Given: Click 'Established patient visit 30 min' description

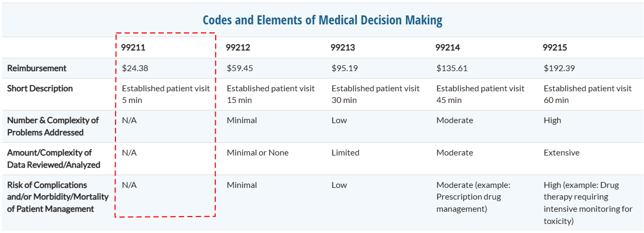Looking at the screenshot, I should 375,94.
